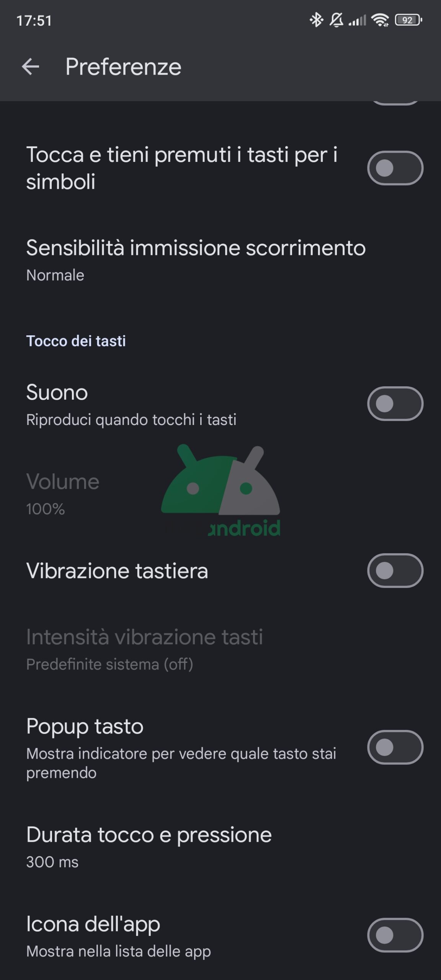Enable long-press keys for symbols toggle

tap(395, 168)
